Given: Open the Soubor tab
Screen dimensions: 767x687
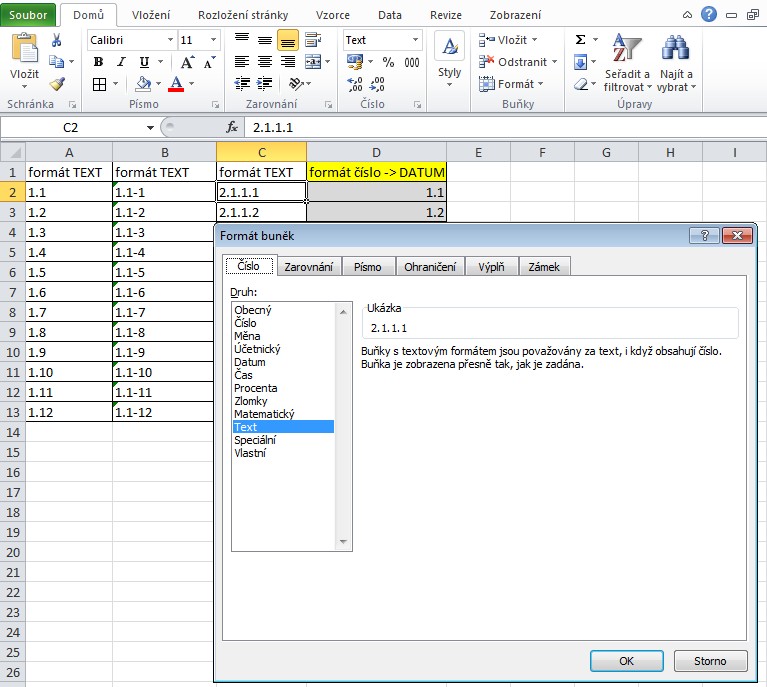Looking at the screenshot, I should [x=28, y=15].
